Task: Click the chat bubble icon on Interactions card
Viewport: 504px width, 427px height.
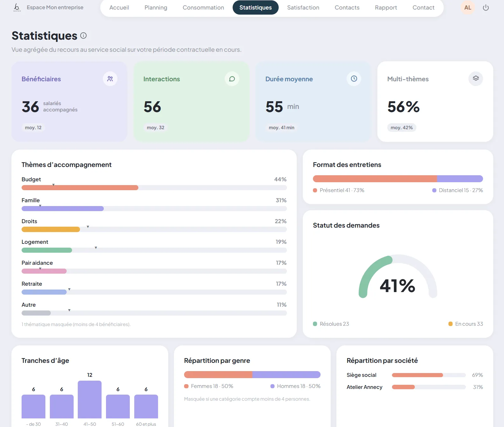Action: 232,79
